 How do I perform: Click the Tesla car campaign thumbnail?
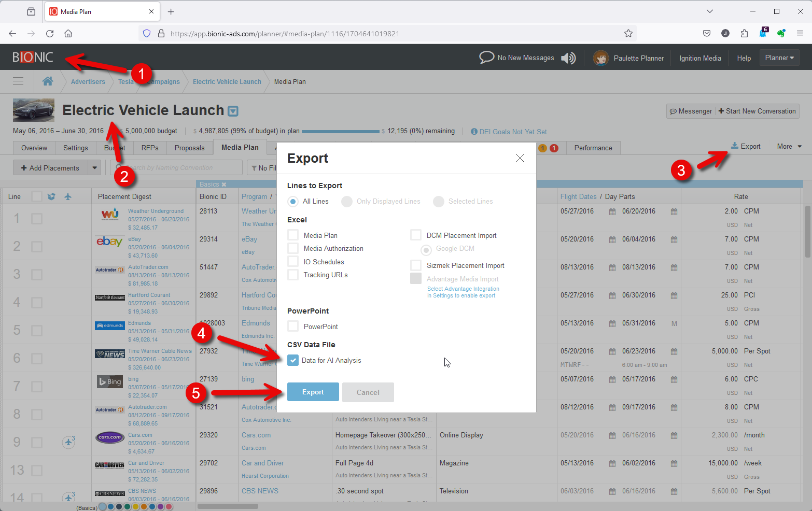pyautogui.click(x=34, y=110)
